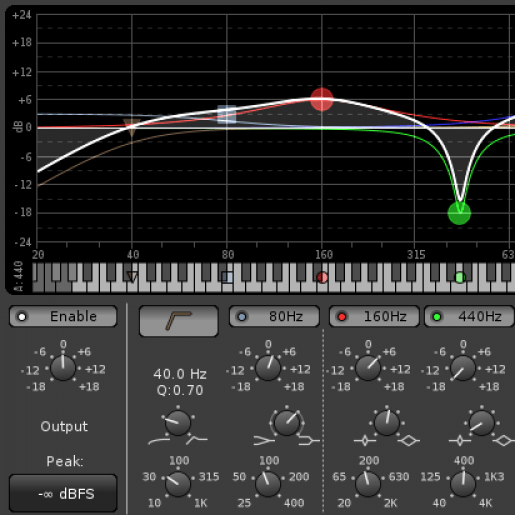Image resolution: width=515 pixels, height=515 pixels.
Task: Select the brown high-pass triangle marker on graph
Action: tap(132, 127)
